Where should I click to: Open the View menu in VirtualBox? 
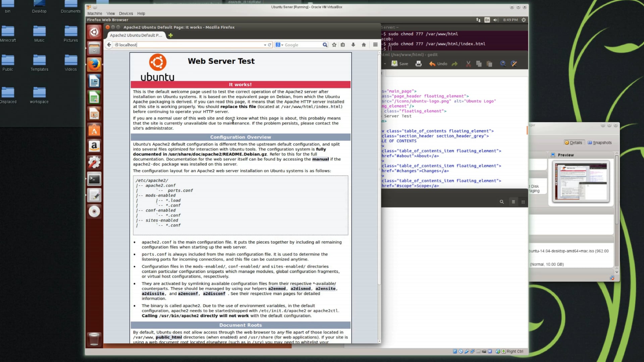point(111,13)
